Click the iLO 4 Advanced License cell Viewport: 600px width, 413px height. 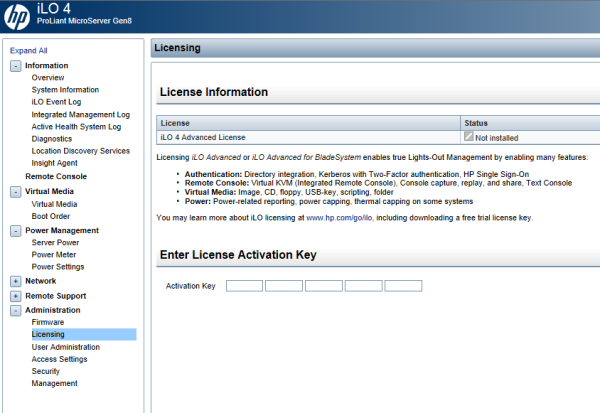[308, 137]
